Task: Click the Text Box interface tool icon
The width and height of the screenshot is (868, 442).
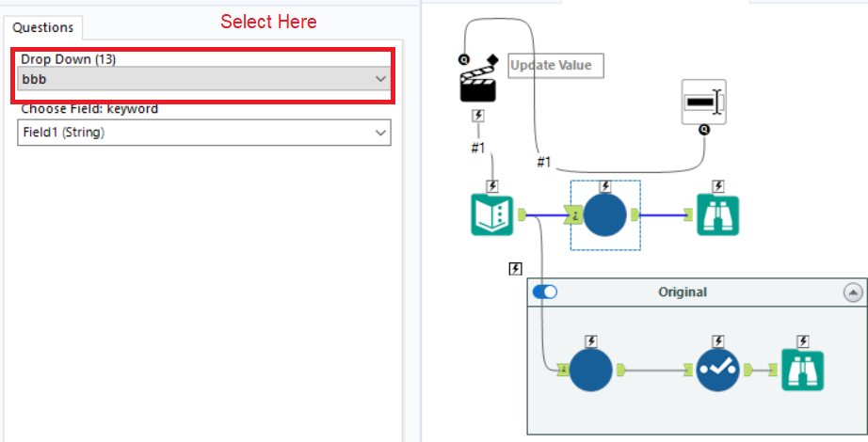Action: coord(703,102)
